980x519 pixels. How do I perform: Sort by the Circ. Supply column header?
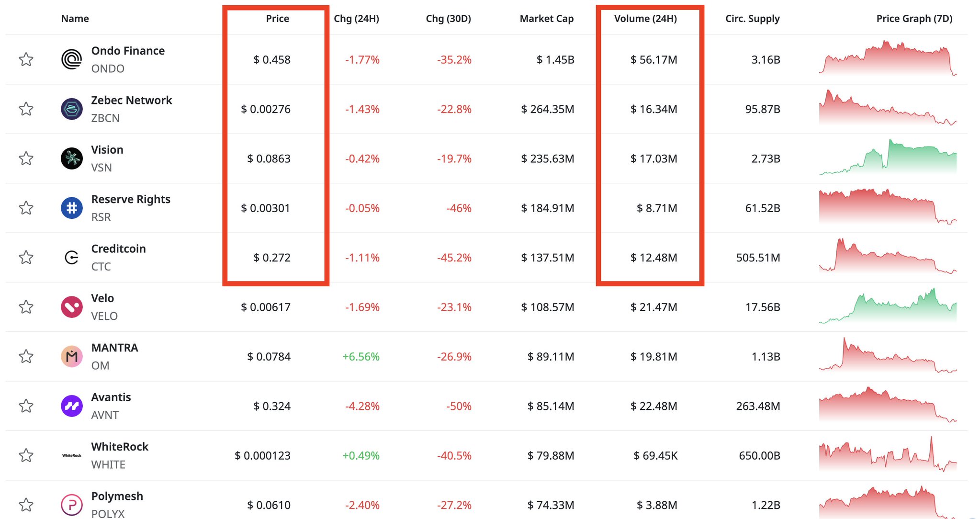point(752,19)
